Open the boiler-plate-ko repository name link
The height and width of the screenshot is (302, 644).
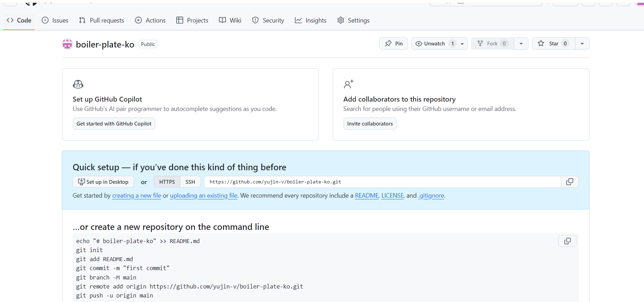tap(105, 44)
